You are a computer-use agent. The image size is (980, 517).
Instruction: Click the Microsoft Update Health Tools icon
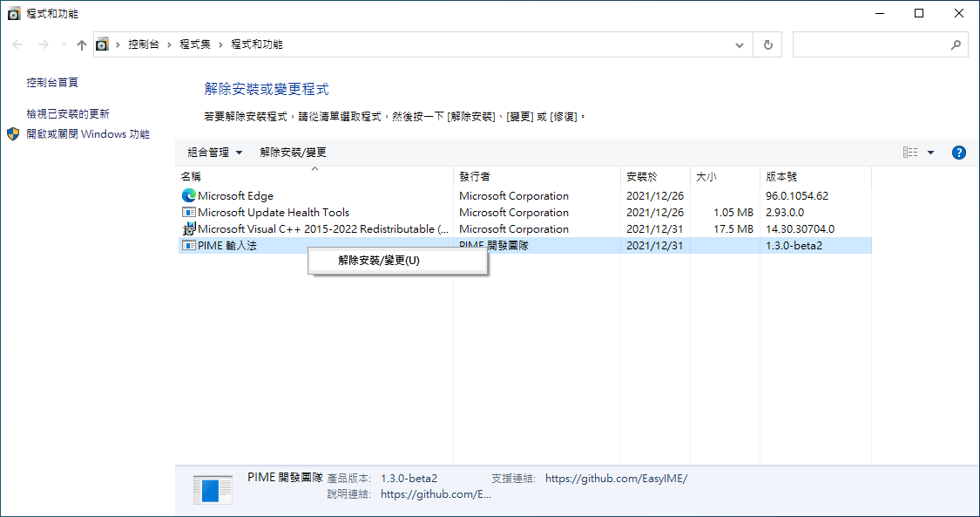tap(188, 212)
